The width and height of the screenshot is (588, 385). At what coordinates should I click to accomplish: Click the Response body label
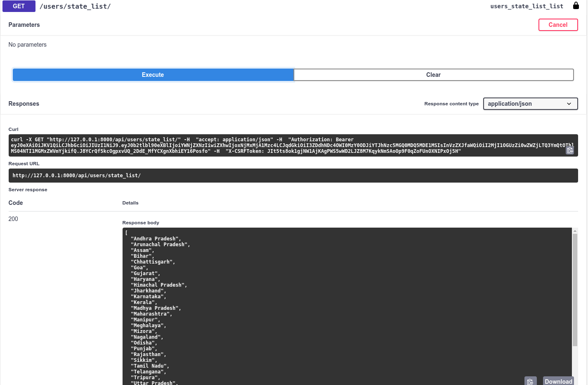141,223
